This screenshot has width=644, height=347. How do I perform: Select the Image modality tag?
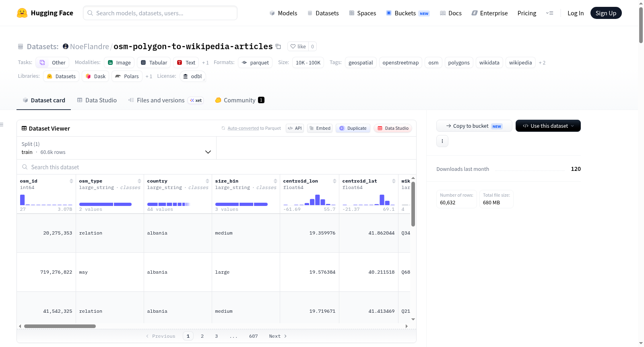[119, 62]
